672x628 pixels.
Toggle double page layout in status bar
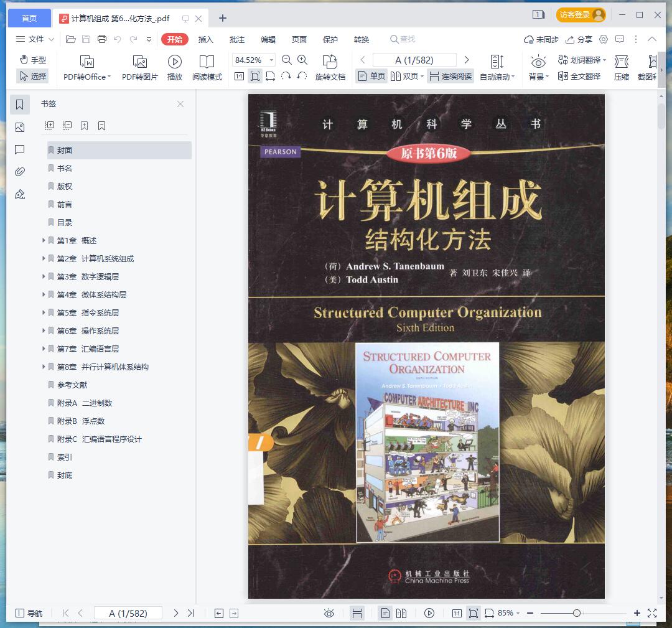point(401,613)
